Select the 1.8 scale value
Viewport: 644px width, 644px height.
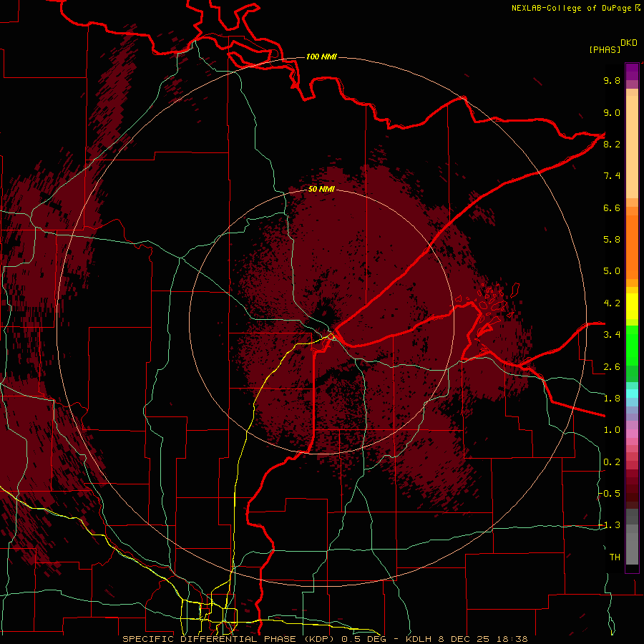coord(612,399)
